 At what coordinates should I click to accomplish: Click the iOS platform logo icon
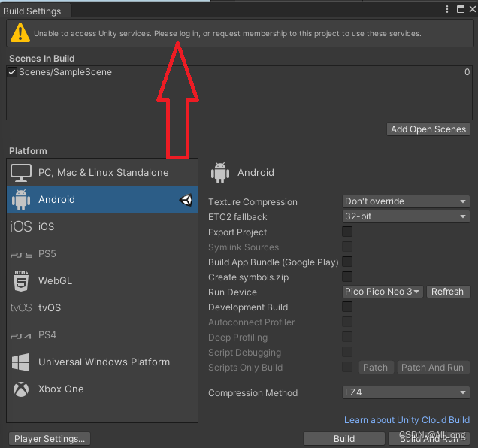(21, 226)
